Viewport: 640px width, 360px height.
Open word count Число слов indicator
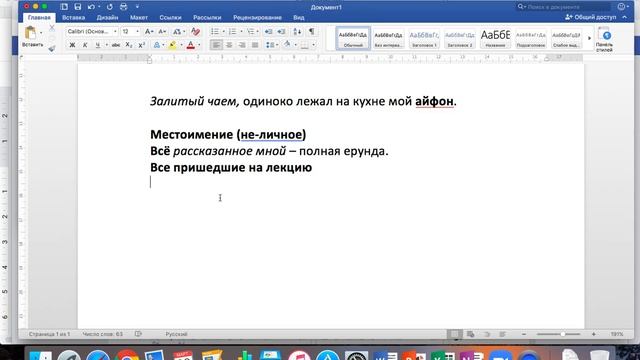click(x=102, y=334)
